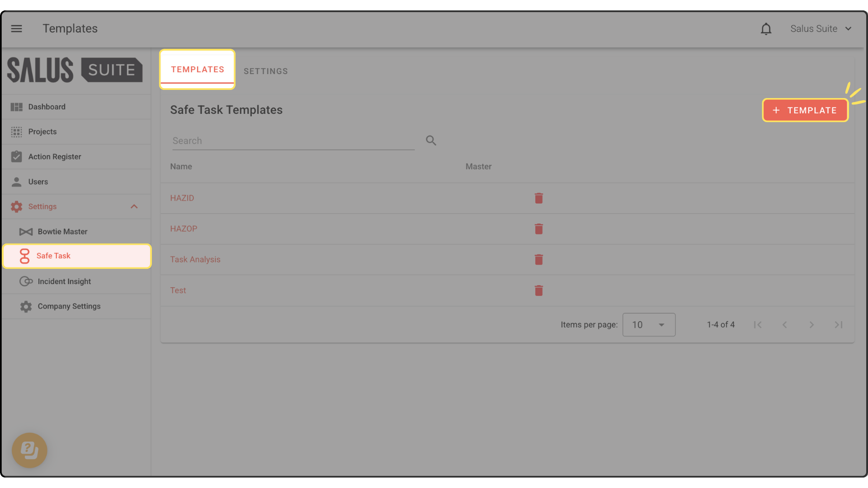868x488 pixels.
Task: Open the Items per page dropdown
Action: pyautogui.click(x=649, y=325)
